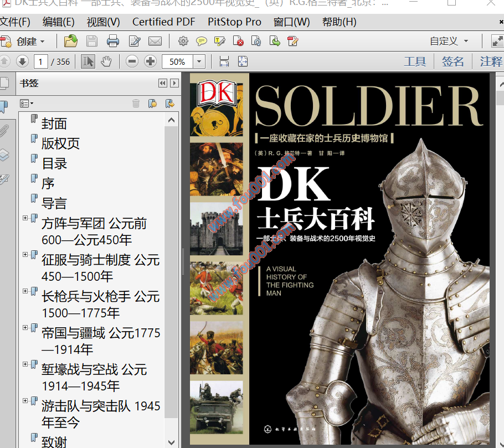Go to previous page arrow

(4, 61)
